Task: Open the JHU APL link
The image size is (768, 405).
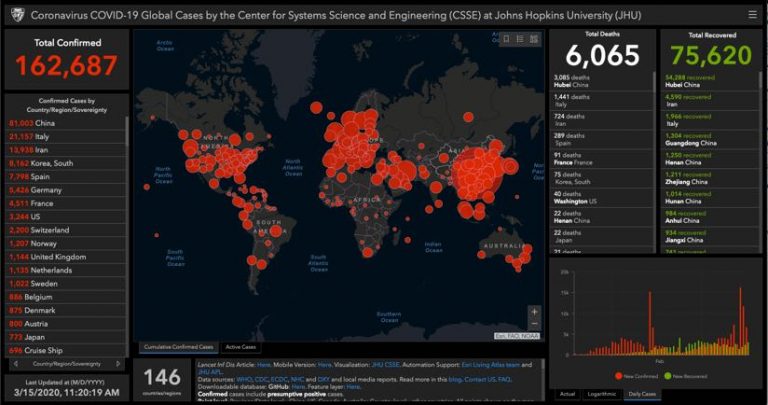Action: pos(210,372)
